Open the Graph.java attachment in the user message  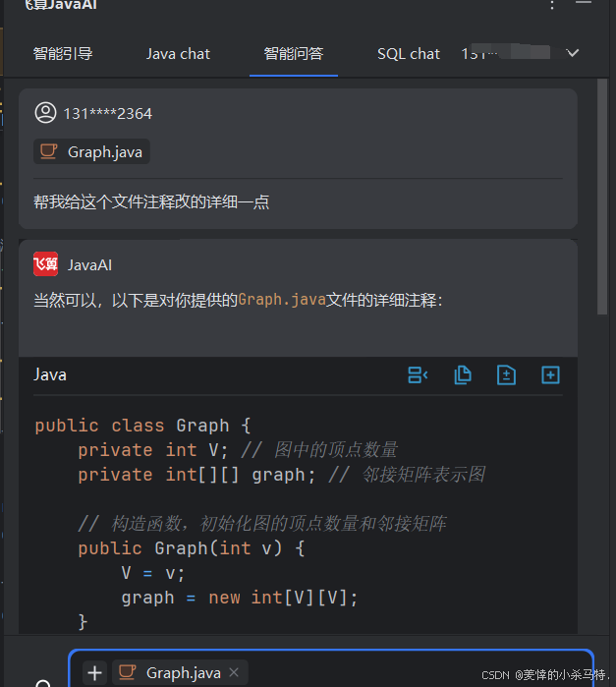pyautogui.click(x=91, y=151)
